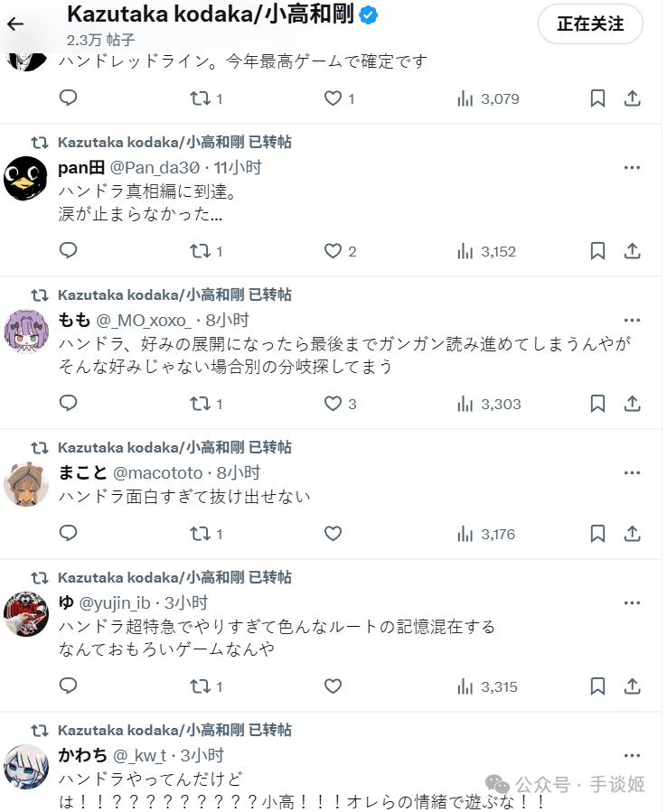Reply to the もも post
Viewport: 667px width, 812px height.
click(x=69, y=404)
